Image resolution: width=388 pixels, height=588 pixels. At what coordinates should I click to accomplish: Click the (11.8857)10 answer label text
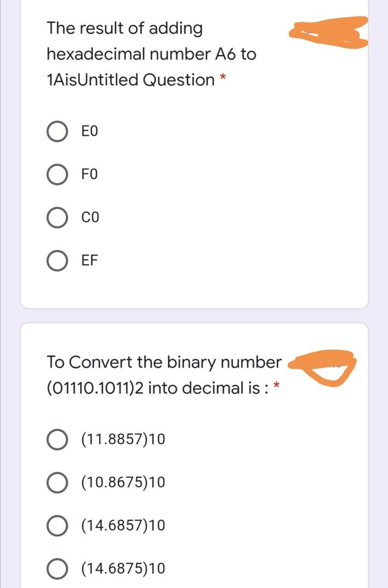(x=123, y=440)
